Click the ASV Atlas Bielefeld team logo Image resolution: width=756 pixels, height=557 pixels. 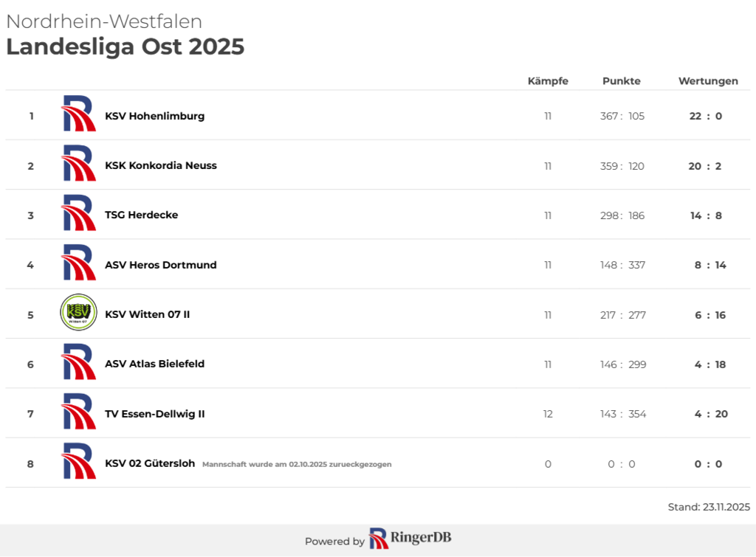[78, 362]
